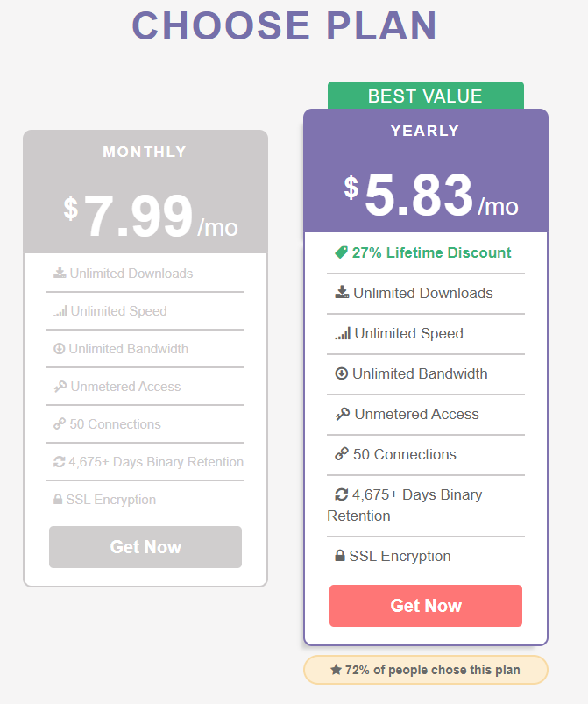This screenshot has width=588, height=704.
Task: Click the Yearly plan's Unlimited Bandwidth arrow icon
Action: point(342,373)
